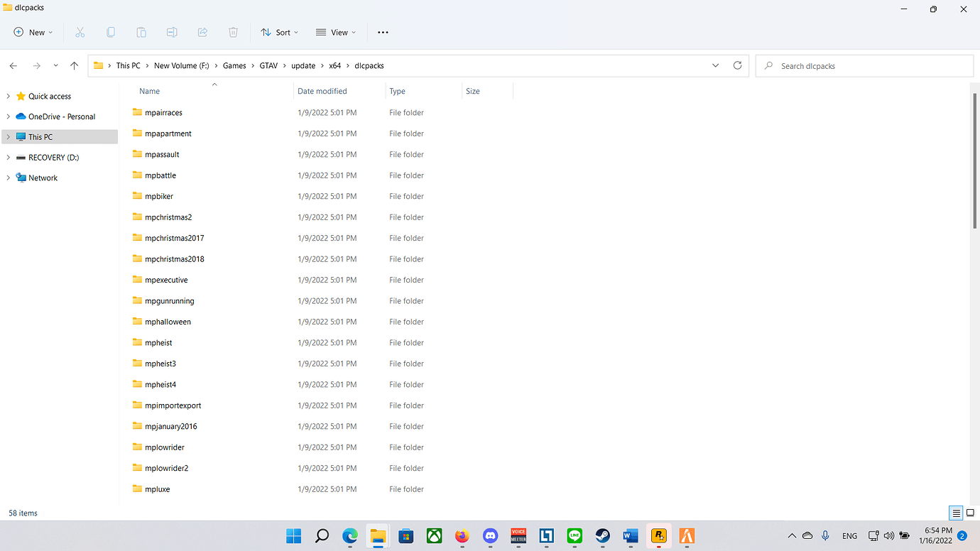This screenshot has height=551, width=980.
Task: Sort files by the Date modified column
Action: 320,91
